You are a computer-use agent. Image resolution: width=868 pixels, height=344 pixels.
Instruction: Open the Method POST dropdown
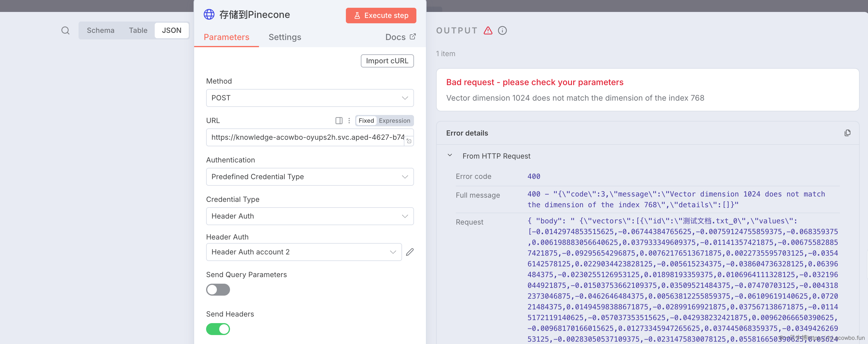tap(309, 98)
